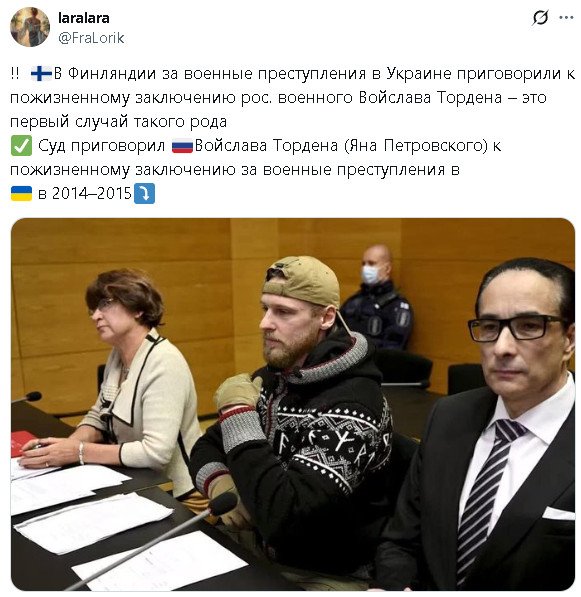The image size is (581, 597).
Task: Click the blue curved arrow emoji after 2014–2015
Action: (x=145, y=193)
